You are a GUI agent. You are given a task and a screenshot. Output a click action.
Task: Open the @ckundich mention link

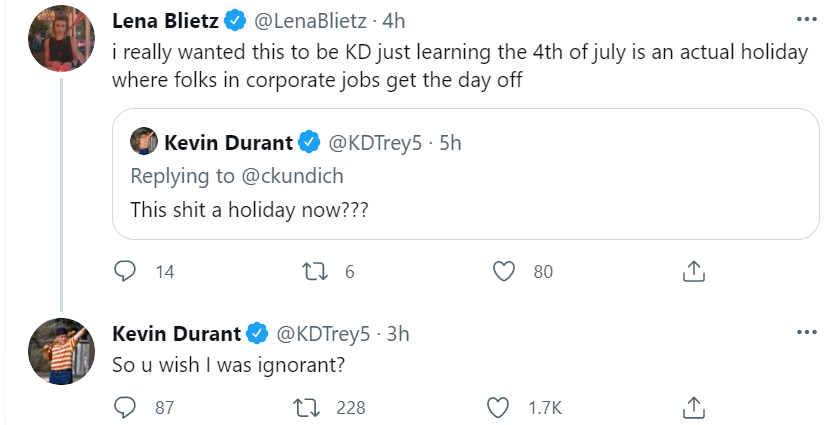click(292, 176)
